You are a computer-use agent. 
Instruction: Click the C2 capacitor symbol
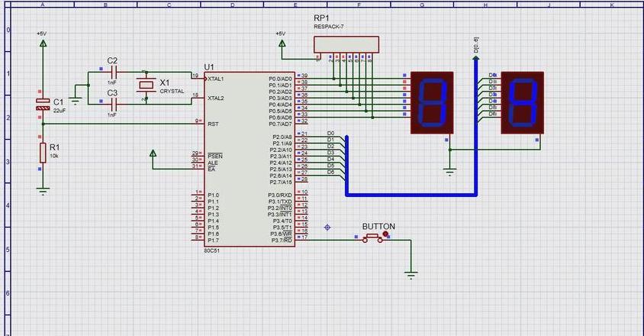tap(114, 73)
